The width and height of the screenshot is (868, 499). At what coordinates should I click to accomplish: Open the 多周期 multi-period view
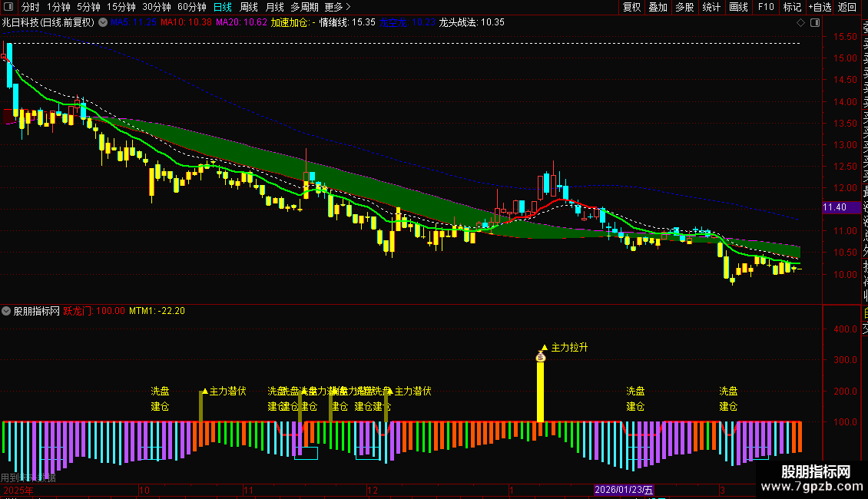(304, 7)
